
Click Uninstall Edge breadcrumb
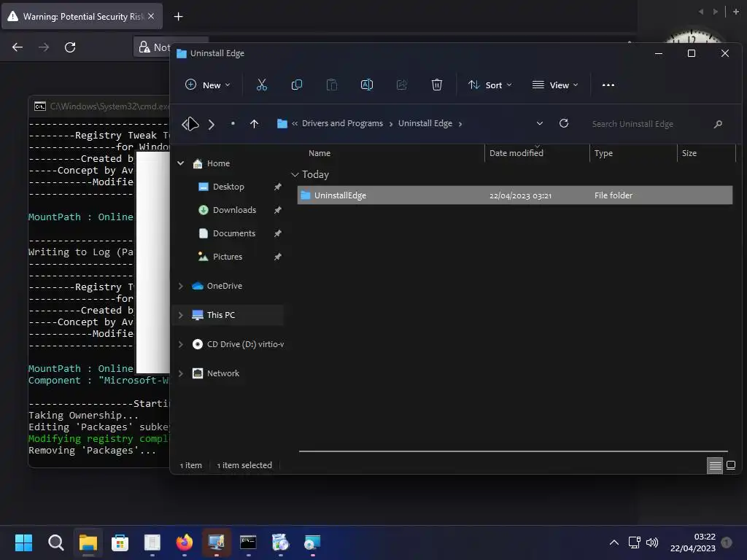pyautogui.click(x=425, y=123)
